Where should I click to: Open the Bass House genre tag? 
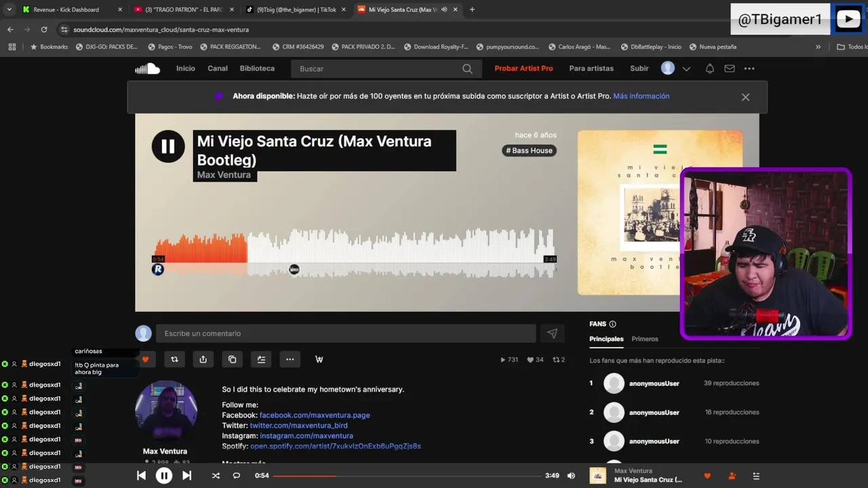coord(529,150)
